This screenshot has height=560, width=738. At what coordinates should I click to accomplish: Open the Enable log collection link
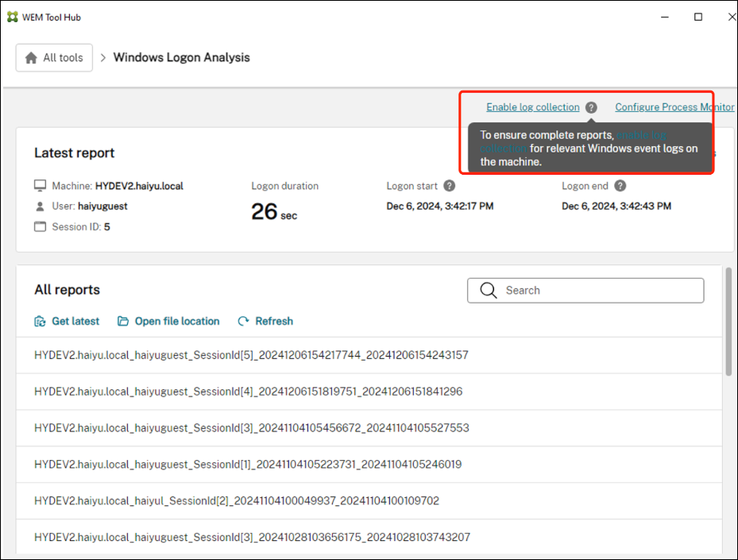pyautogui.click(x=532, y=106)
